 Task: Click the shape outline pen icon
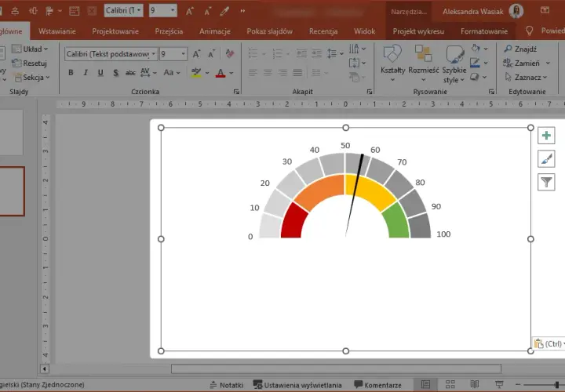pyautogui.click(x=476, y=63)
